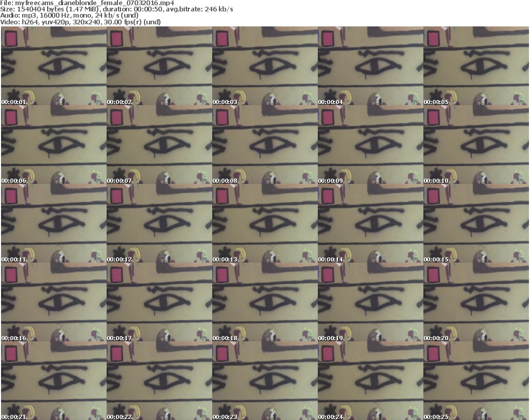Click the file name ending in 07032016.mp4

tap(94, 3)
